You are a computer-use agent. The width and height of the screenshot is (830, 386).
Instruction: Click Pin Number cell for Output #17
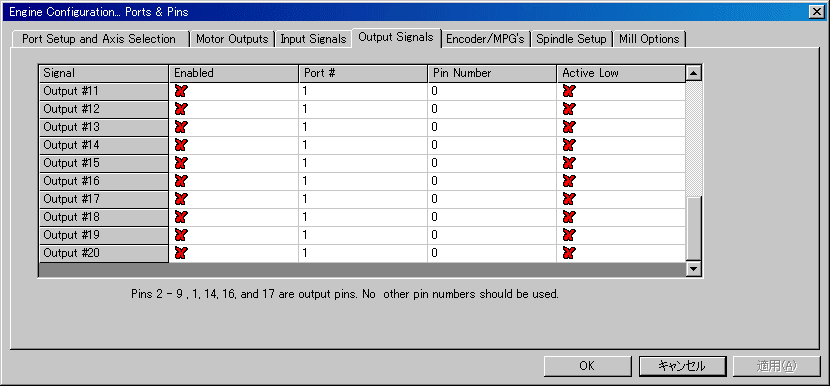pos(492,199)
